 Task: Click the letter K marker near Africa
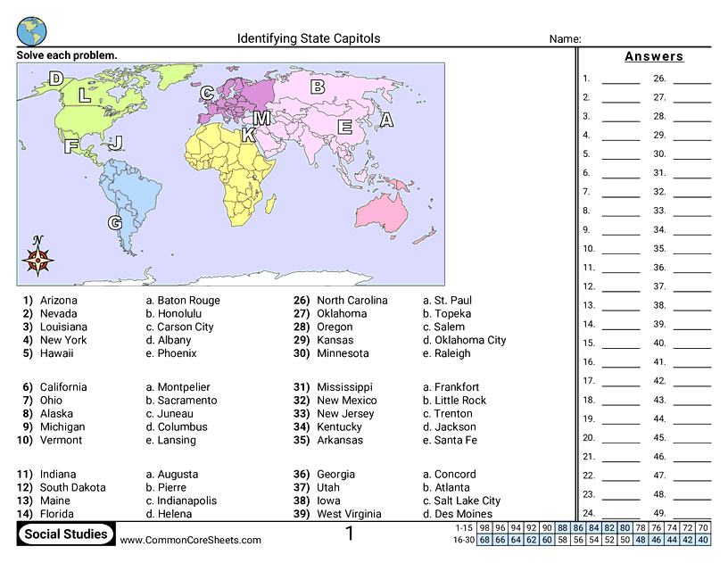click(248, 136)
